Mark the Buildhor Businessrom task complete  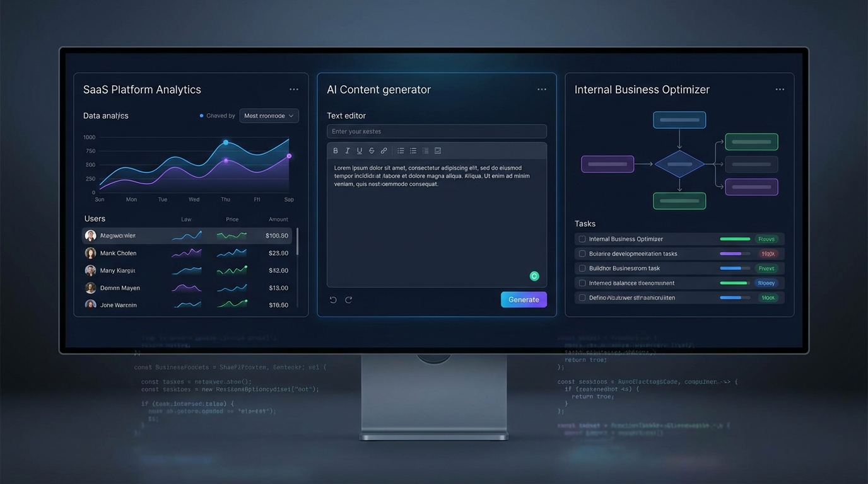click(582, 268)
